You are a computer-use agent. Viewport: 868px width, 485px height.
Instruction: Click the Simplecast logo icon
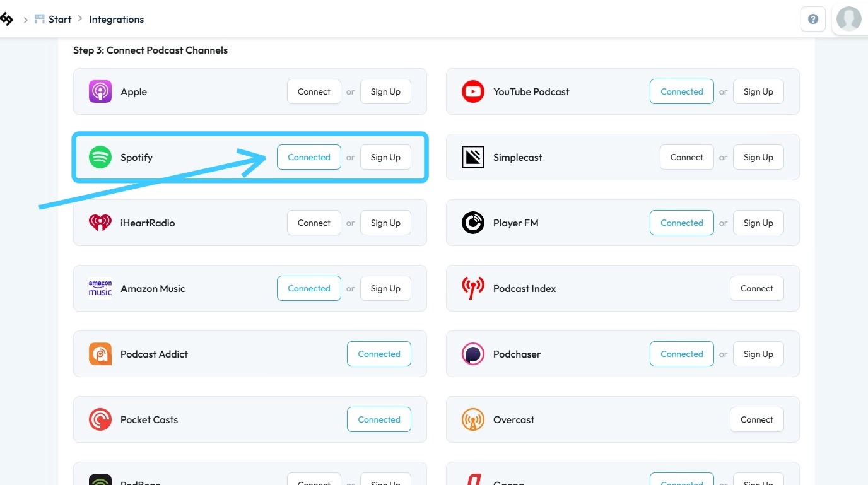click(473, 157)
